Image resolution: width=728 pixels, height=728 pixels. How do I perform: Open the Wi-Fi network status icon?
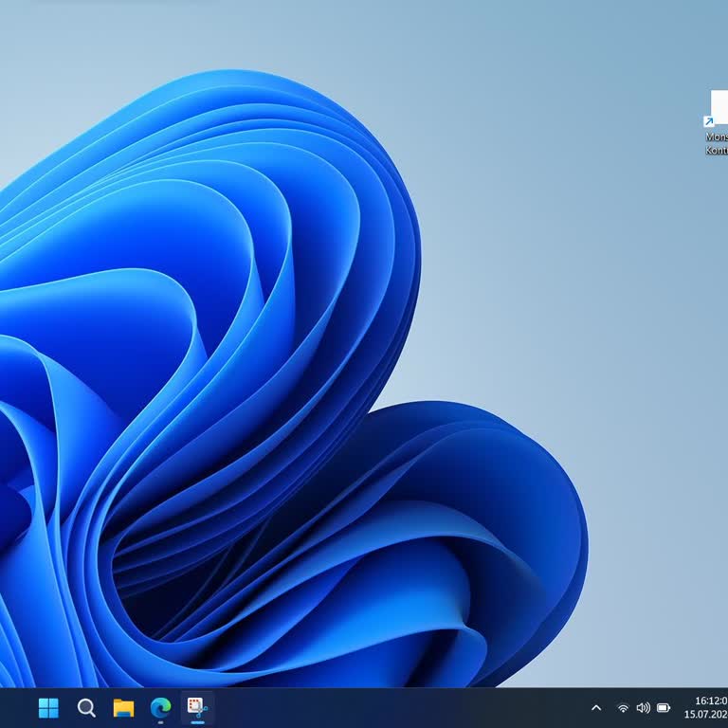click(623, 708)
